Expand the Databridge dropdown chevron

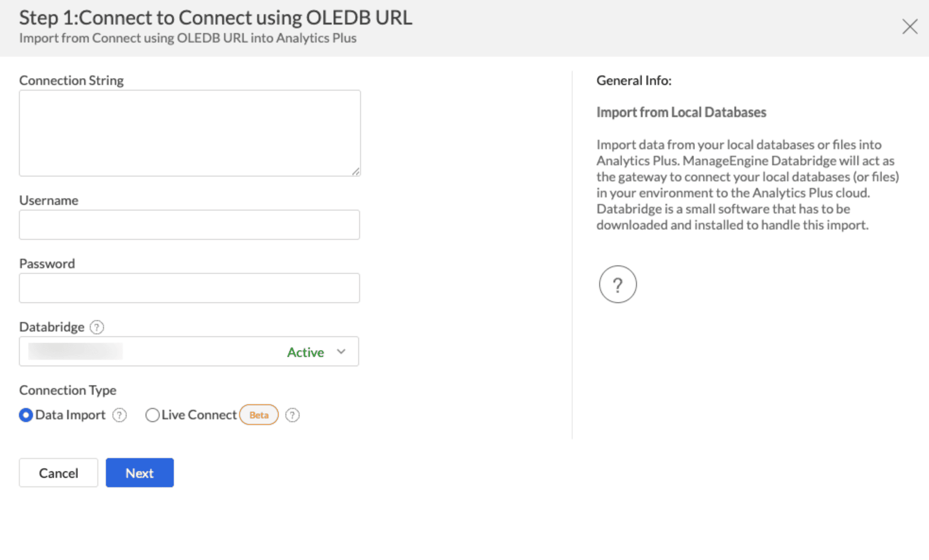(x=341, y=352)
